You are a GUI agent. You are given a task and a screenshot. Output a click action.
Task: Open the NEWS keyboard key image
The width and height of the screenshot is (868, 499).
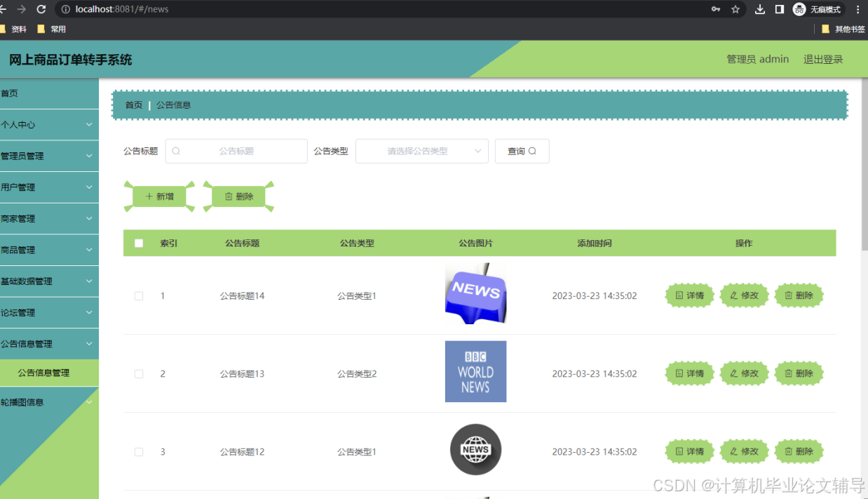coord(475,293)
